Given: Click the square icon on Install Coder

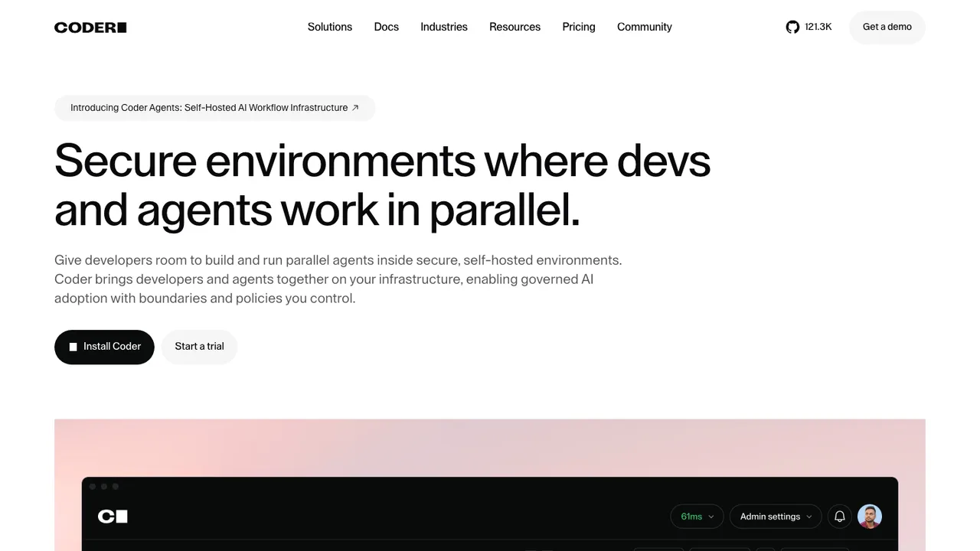Looking at the screenshot, I should tap(73, 347).
